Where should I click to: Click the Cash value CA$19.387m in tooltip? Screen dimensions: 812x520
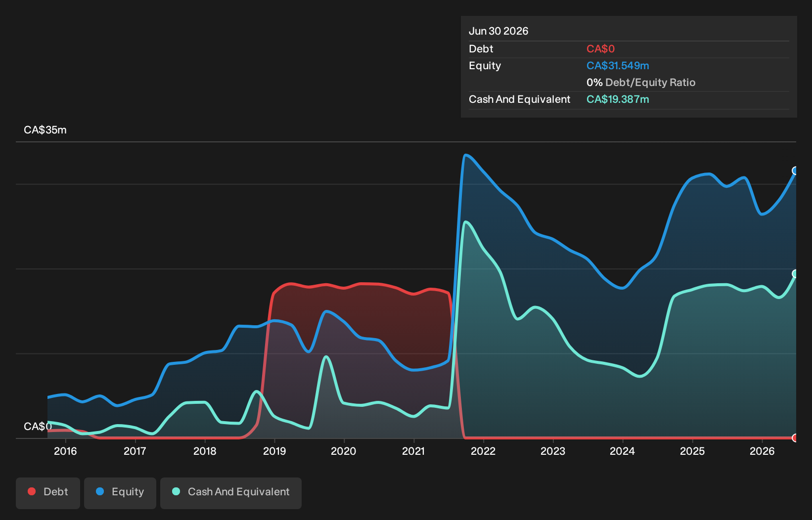(618, 99)
